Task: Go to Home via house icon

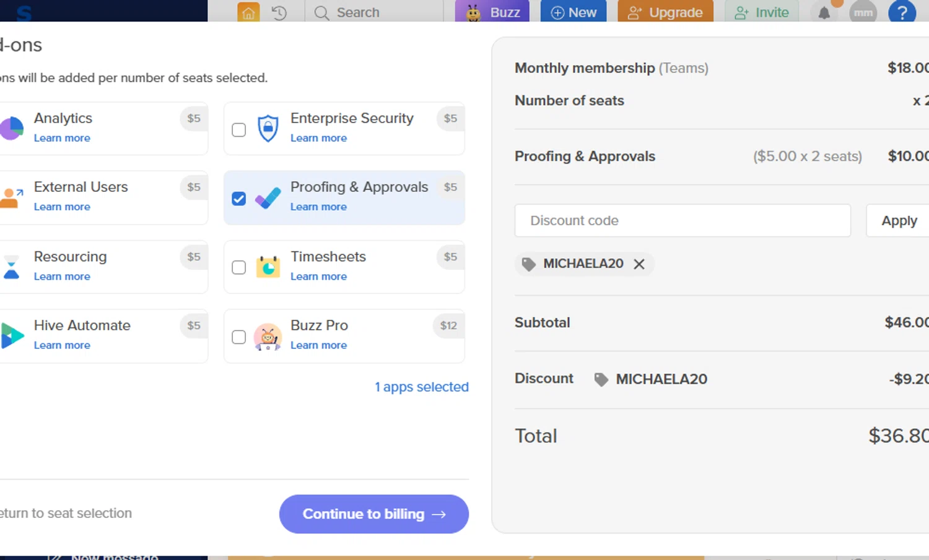Action: tap(248, 12)
